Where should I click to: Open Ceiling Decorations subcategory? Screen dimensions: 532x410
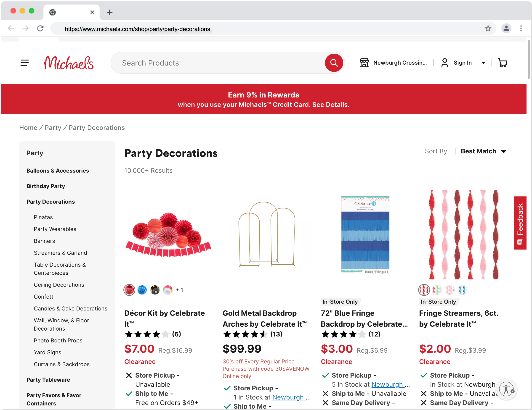tap(59, 285)
